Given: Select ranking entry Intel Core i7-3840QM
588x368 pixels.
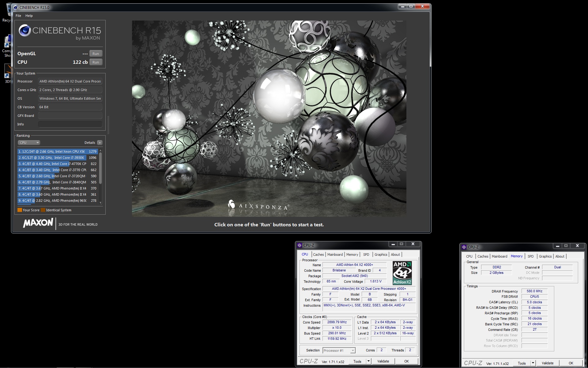Looking at the screenshot, I should pos(58,182).
